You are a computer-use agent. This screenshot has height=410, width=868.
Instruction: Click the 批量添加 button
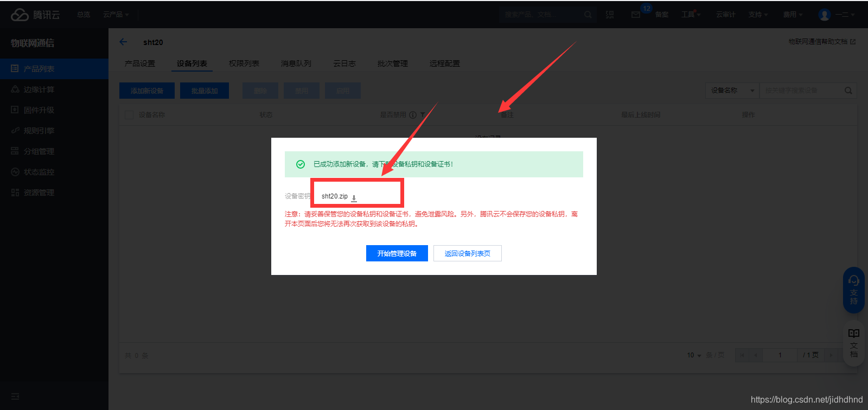pyautogui.click(x=205, y=91)
